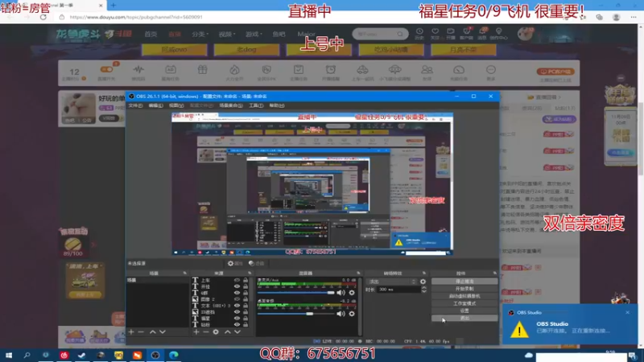Move scene up in scenes panel
The width and height of the screenshot is (644, 362).
(x=153, y=331)
